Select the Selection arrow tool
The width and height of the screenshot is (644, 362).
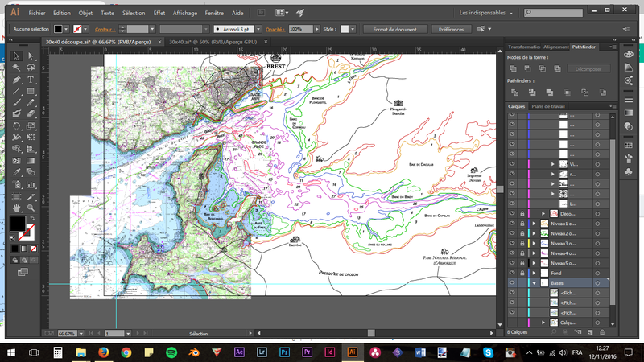[x=17, y=57]
